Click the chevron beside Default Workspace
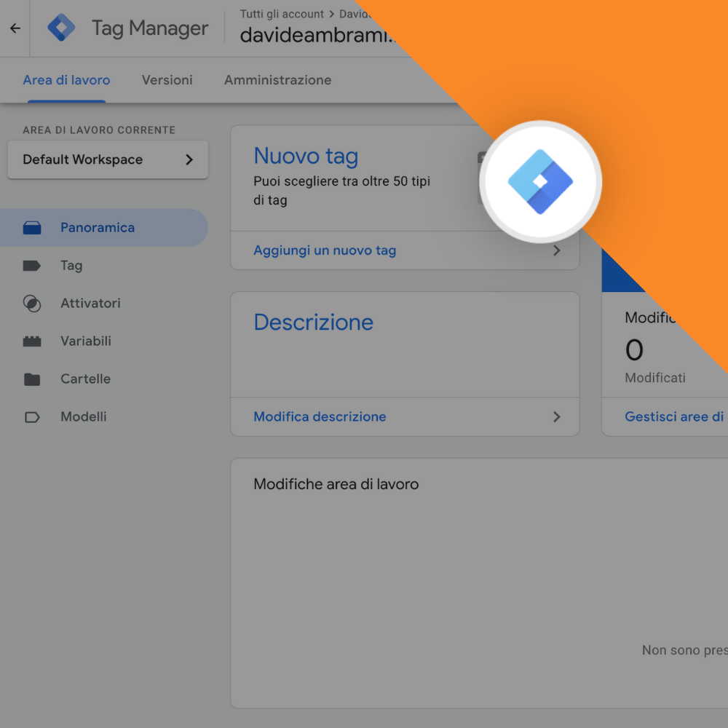 [189, 159]
